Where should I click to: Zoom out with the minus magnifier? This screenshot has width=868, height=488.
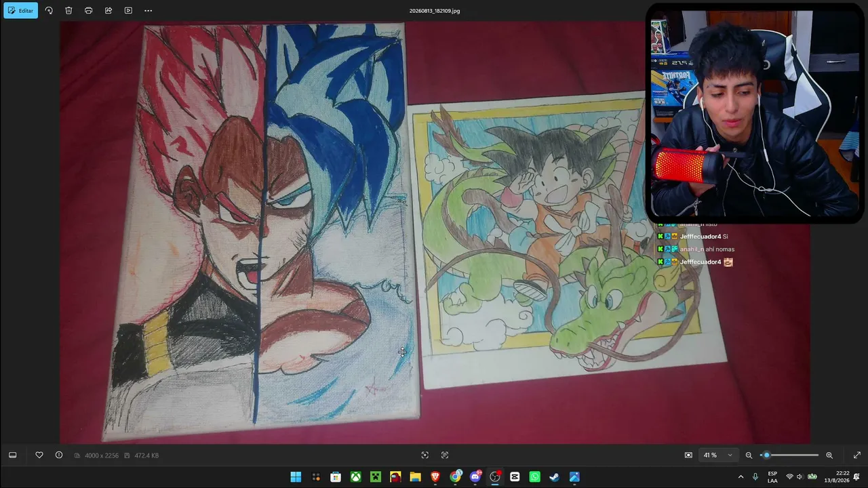click(x=749, y=455)
